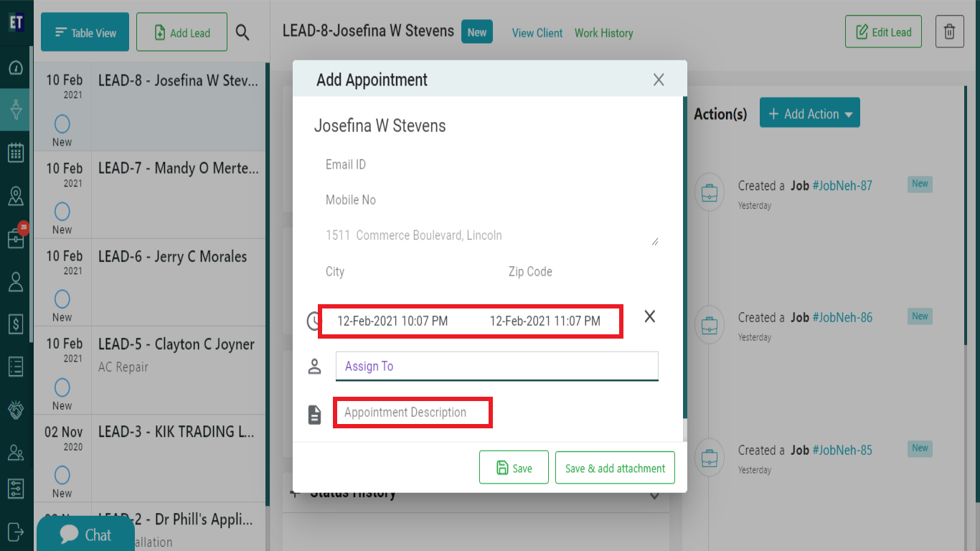Click status circle for LEAD-7
Screen dimensions: 980x551
point(62,212)
